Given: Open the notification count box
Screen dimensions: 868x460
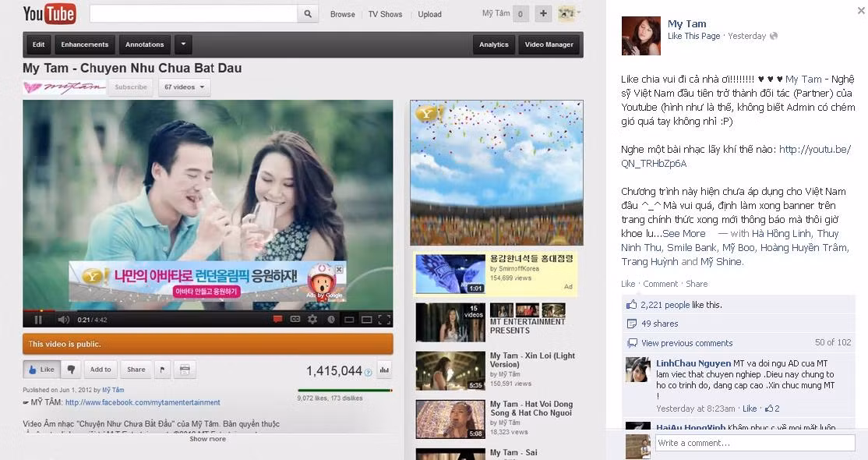Looking at the screenshot, I should [520, 14].
